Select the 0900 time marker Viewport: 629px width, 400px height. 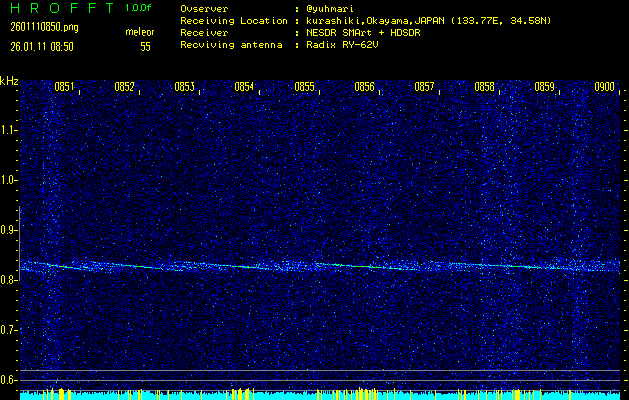pyautogui.click(x=604, y=87)
